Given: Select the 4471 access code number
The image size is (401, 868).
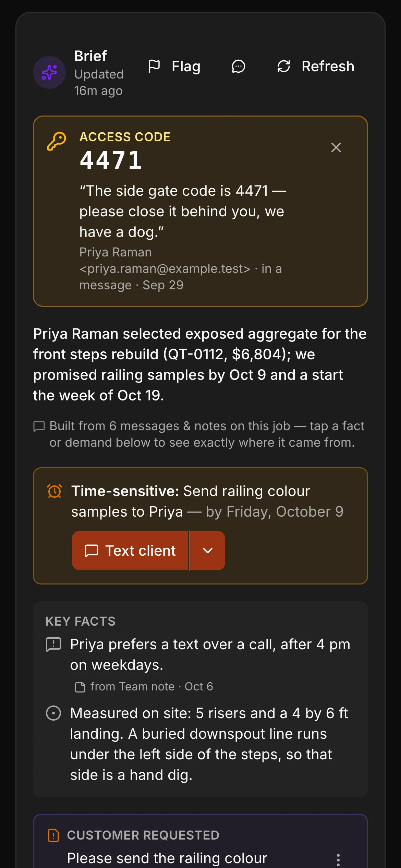Looking at the screenshot, I should (x=111, y=160).
